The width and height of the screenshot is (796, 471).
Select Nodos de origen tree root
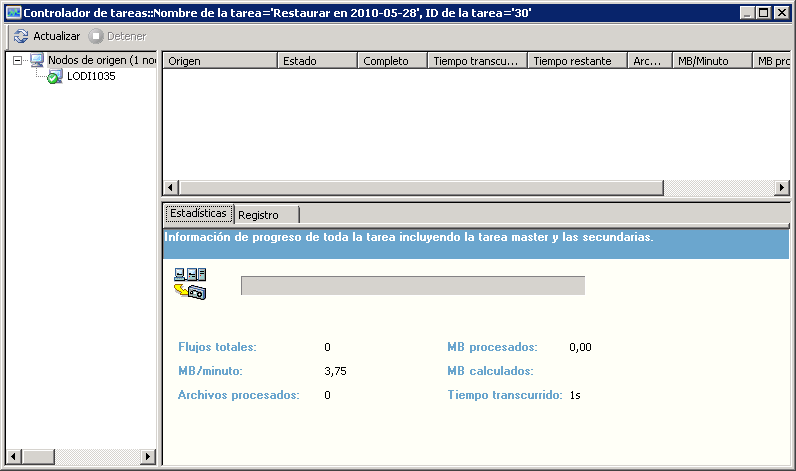[x=102, y=60]
